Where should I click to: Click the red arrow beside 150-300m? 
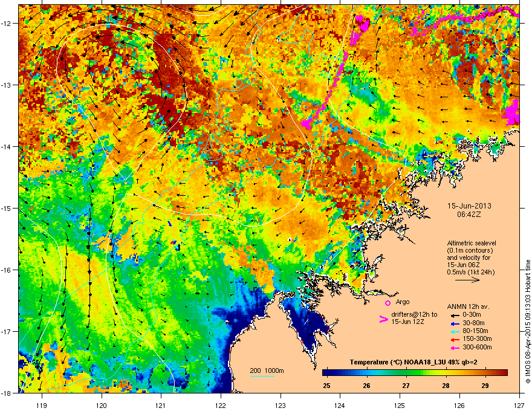pos(455,340)
